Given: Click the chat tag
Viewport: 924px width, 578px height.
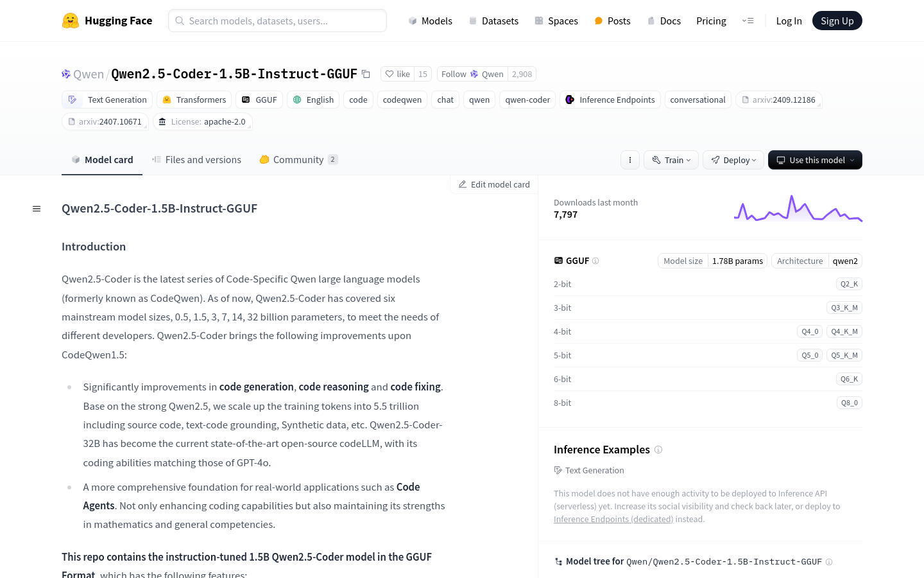Looking at the screenshot, I should coord(445,100).
